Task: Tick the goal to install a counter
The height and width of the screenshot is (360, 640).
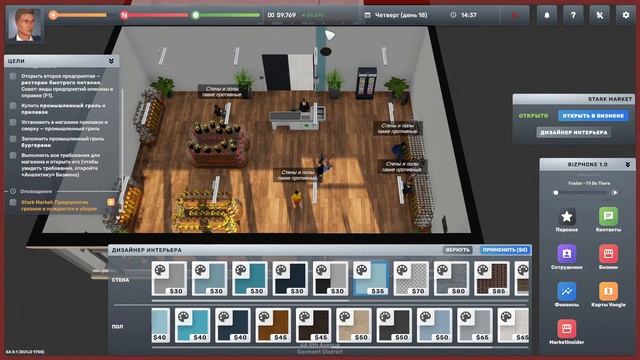Action: (x=13, y=122)
